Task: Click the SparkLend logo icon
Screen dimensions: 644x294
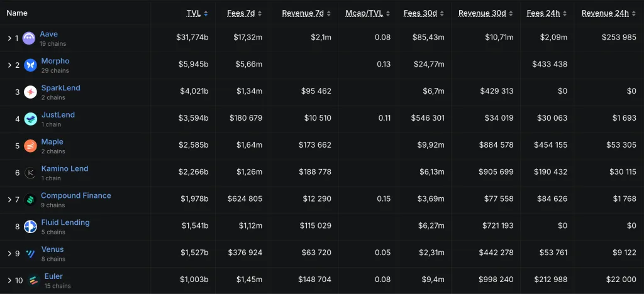Action: (30, 92)
